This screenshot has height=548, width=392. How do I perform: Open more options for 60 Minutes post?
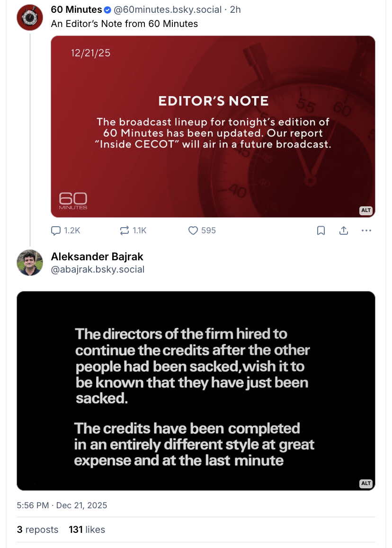click(366, 230)
